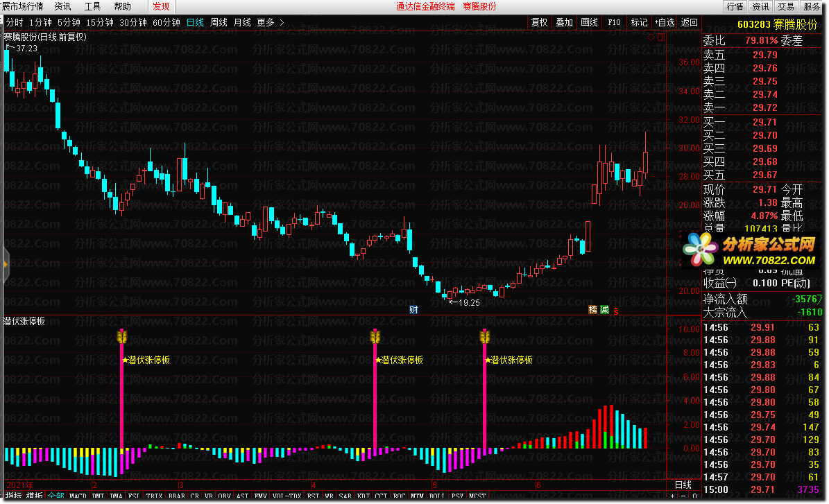Click the left panel expand arrow
Screen dimensions: 829x504
(6, 264)
